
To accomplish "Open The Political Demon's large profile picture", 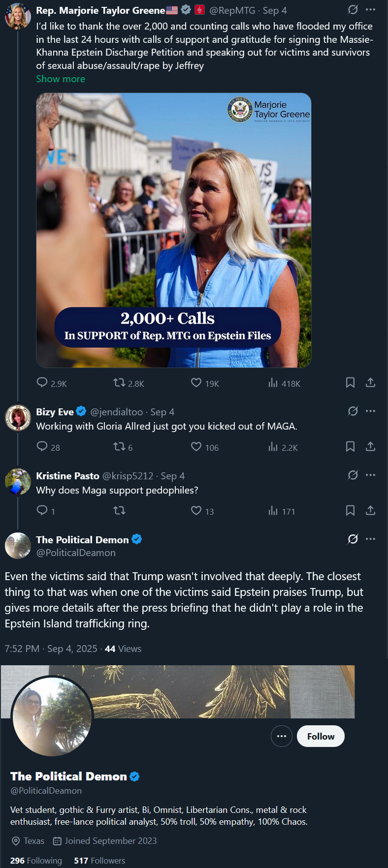I will (x=52, y=716).
